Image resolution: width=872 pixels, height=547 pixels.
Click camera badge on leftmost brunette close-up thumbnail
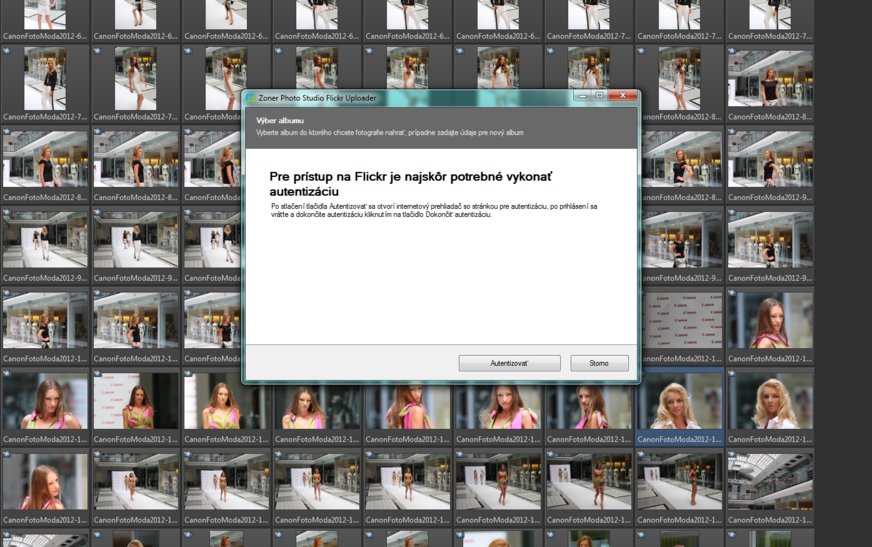7,375
